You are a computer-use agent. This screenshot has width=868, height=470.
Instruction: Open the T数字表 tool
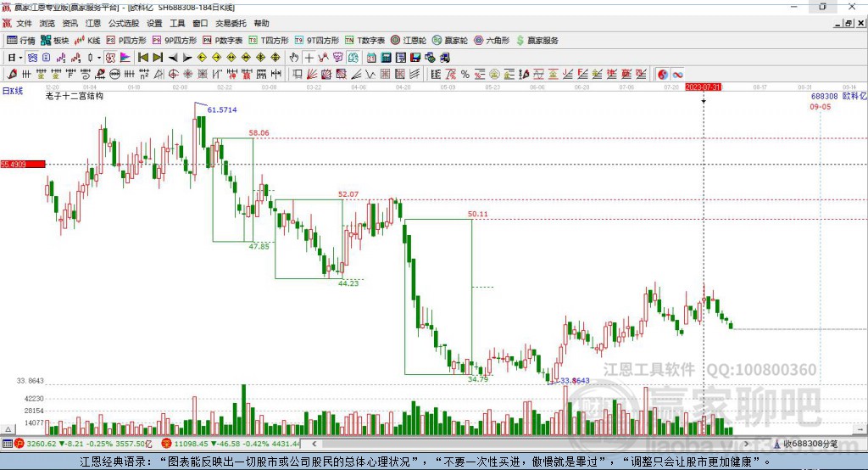364,41
